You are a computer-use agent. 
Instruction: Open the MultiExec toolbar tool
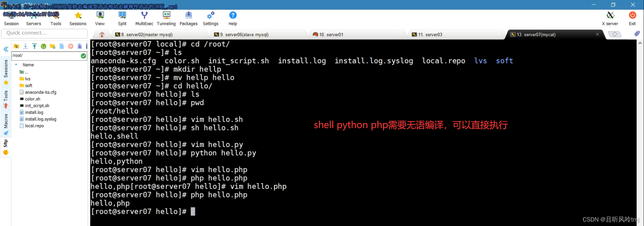pyautogui.click(x=144, y=18)
